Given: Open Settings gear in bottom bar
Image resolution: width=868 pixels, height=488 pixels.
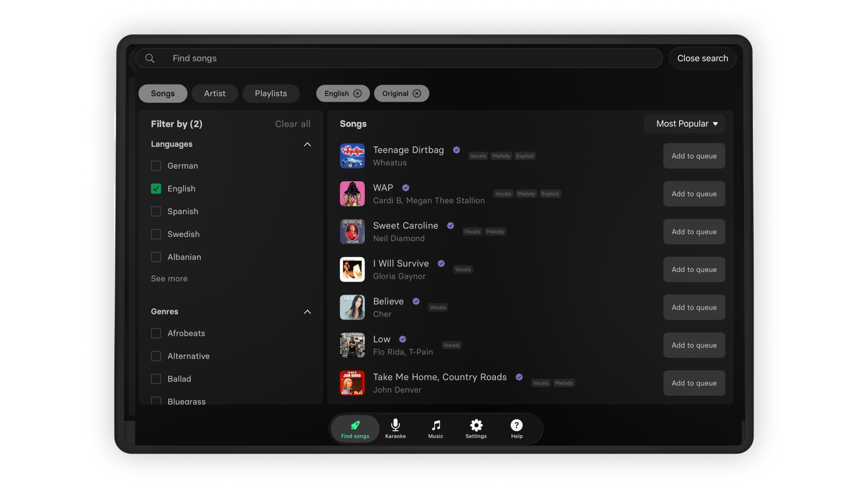Looking at the screenshot, I should (476, 425).
